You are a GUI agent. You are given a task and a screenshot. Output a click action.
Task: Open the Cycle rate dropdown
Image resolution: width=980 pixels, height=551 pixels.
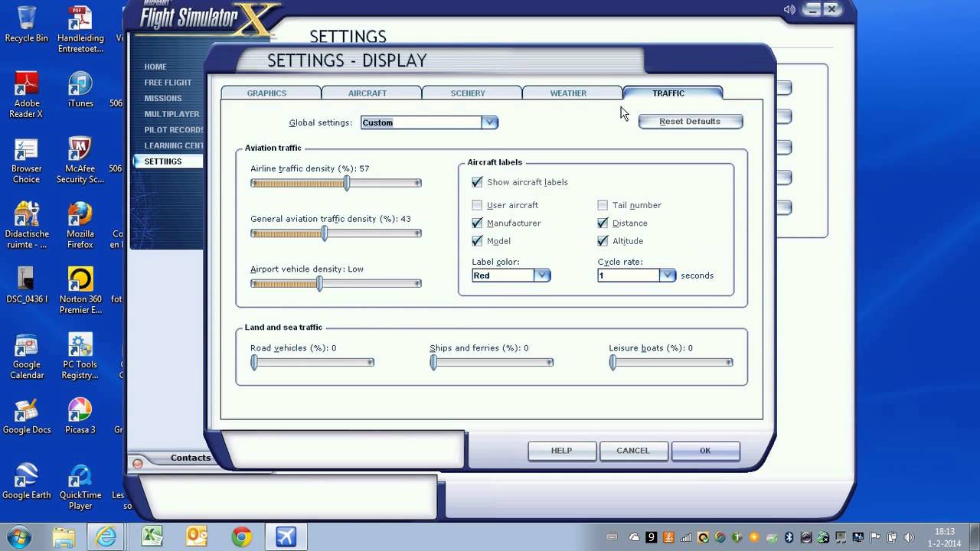(x=636, y=275)
